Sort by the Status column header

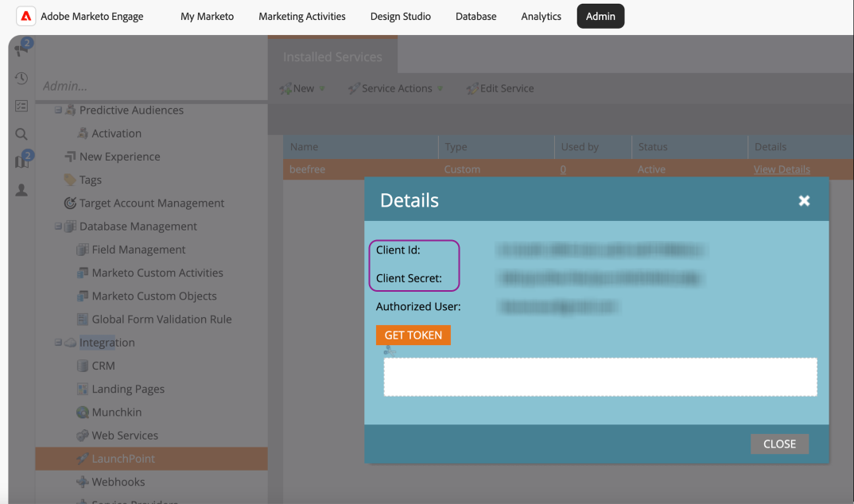[x=689, y=147]
